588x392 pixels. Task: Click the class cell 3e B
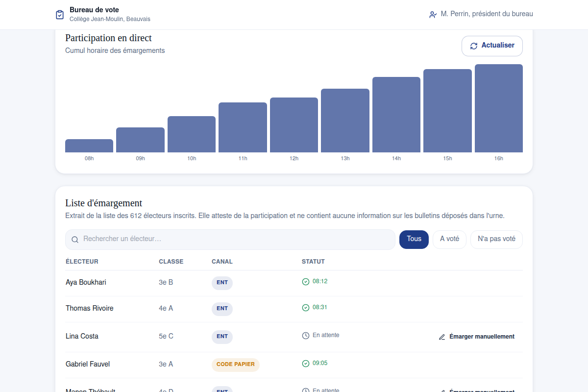[166, 282]
